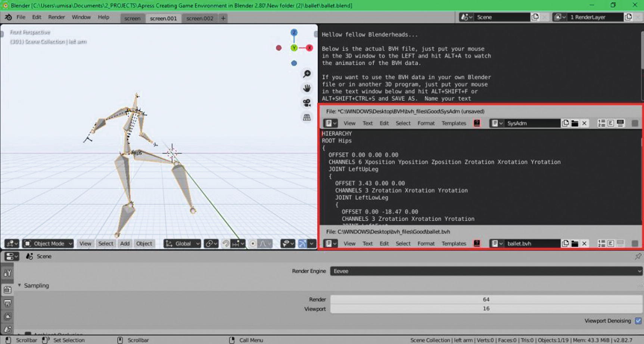
Task: Toggle word wrap in the ballet.bvh text editor
Action: [x=611, y=244]
